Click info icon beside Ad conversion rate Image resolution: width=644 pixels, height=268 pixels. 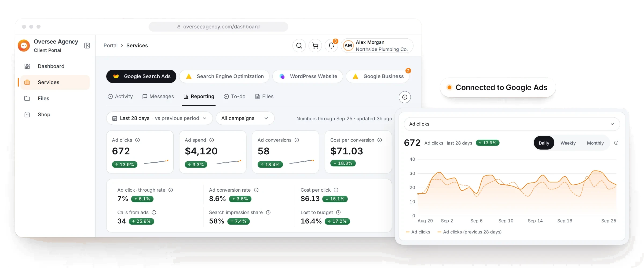pyautogui.click(x=256, y=190)
